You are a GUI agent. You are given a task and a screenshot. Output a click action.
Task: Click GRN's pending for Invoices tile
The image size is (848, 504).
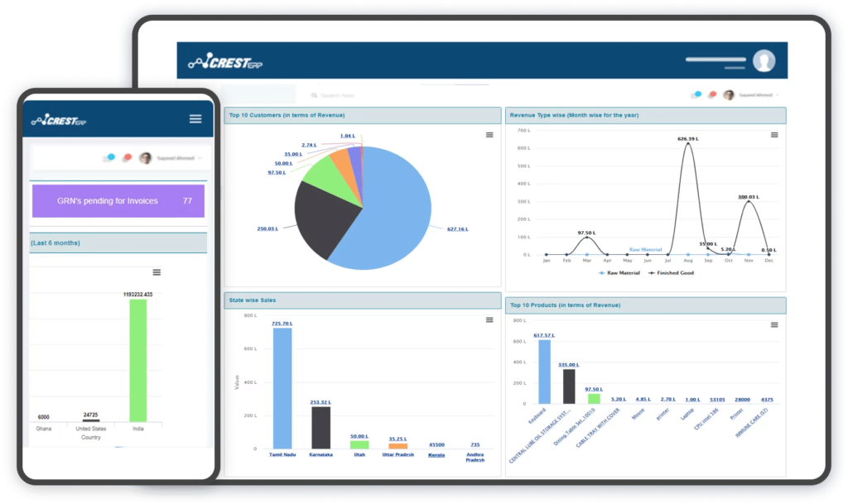[x=118, y=201]
